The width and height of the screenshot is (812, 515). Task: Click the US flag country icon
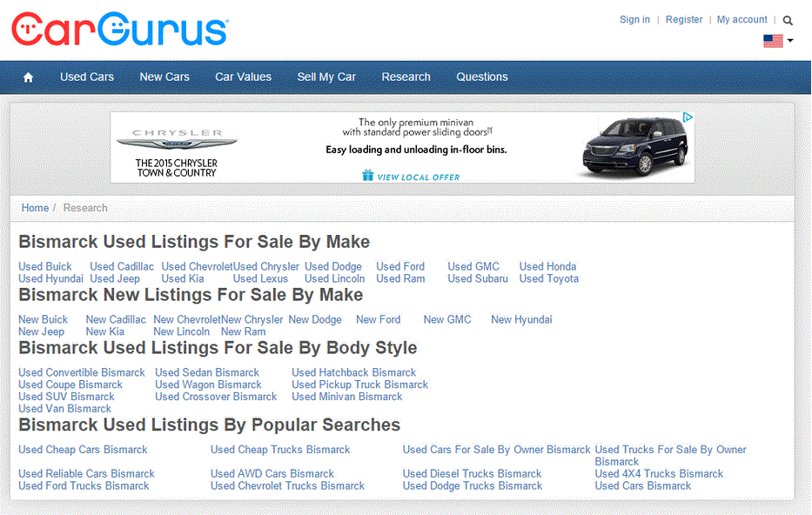[x=773, y=41]
